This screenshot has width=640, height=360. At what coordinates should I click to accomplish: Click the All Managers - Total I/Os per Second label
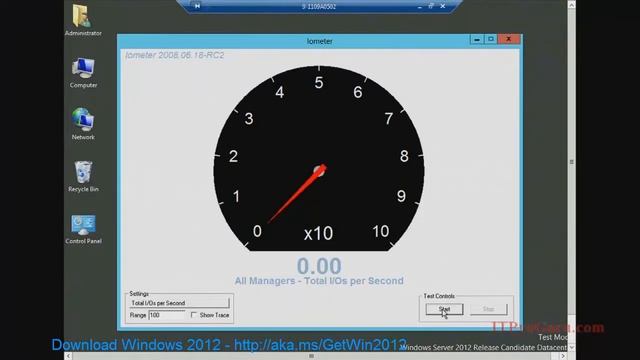coord(319,281)
